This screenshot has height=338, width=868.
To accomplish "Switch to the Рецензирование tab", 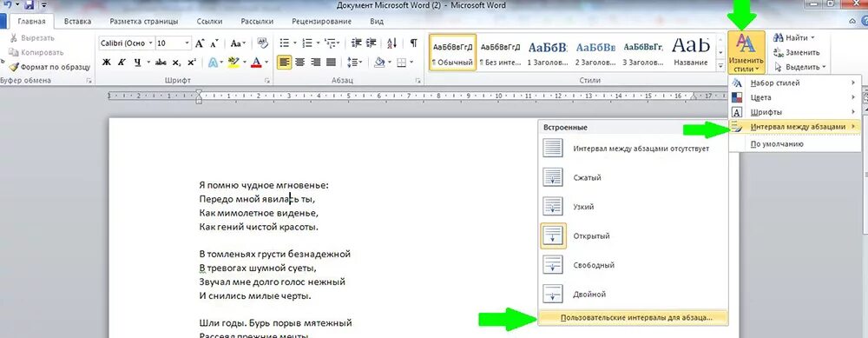I will tap(323, 22).
